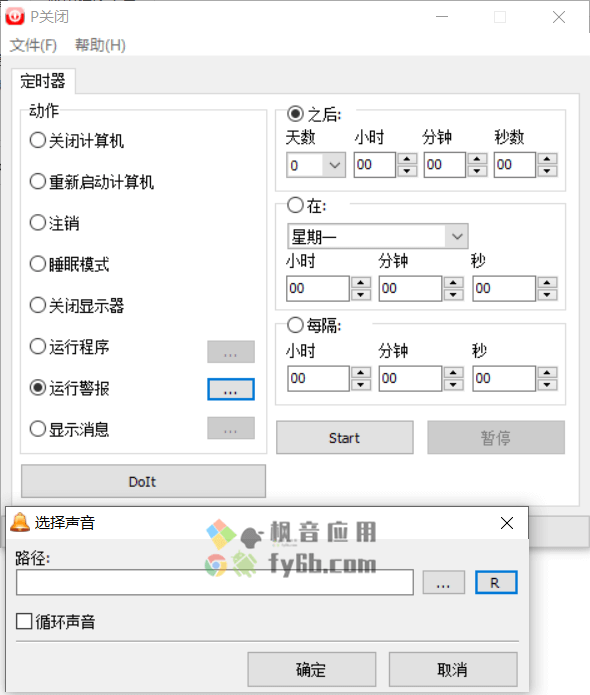The height and width of the screenshot is (695, 590).
Task: Click the browse button beside path field
Action: 444,582
